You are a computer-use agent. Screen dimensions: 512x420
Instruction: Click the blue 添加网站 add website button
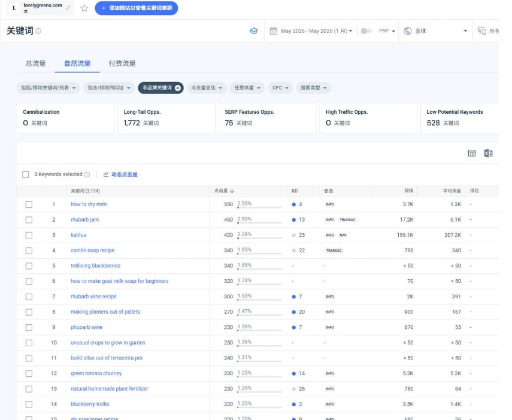pos(137,8)
